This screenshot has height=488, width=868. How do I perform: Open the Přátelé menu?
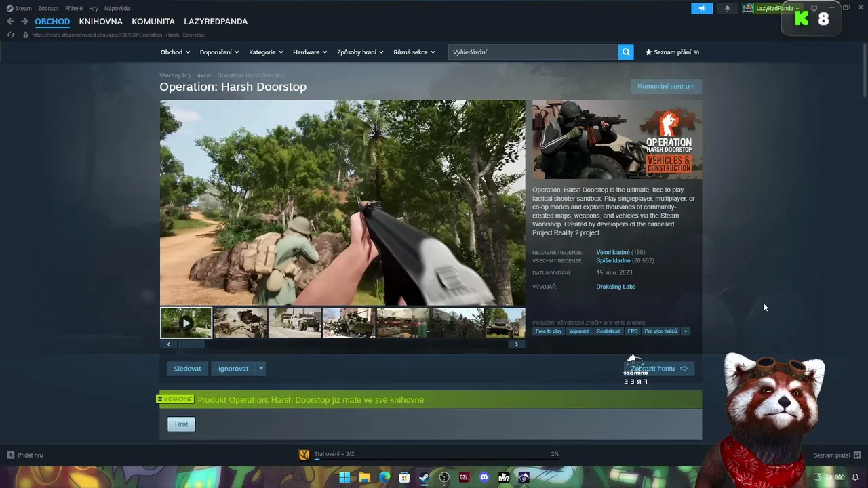coord(74,8)
